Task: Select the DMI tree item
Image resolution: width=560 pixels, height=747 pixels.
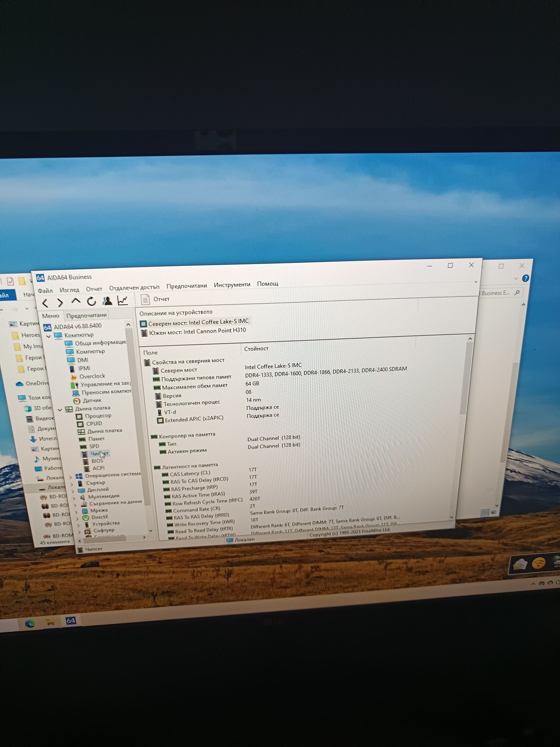Action: (x=78, y=360)
